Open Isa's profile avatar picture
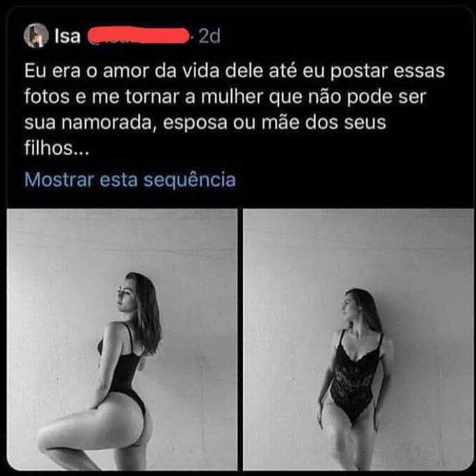Viewport: 476px width, 476px height. [x=36, y=35]
